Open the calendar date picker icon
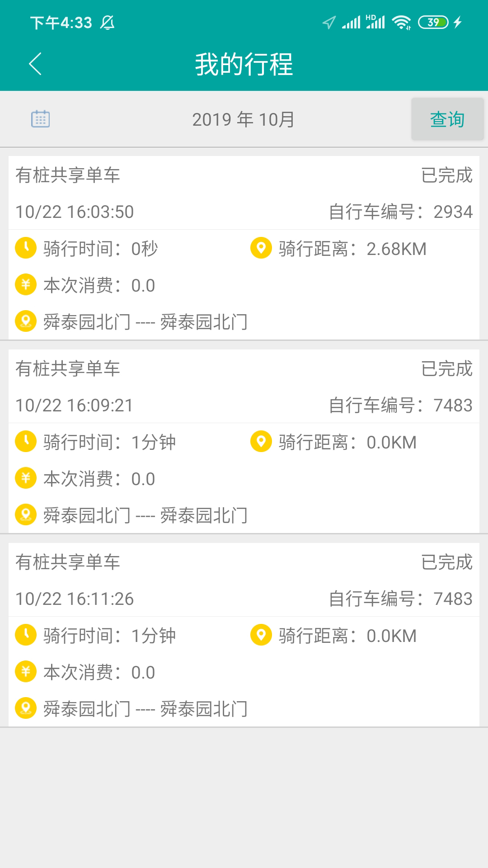The image size is (488, 868). (x=40, y=119)
